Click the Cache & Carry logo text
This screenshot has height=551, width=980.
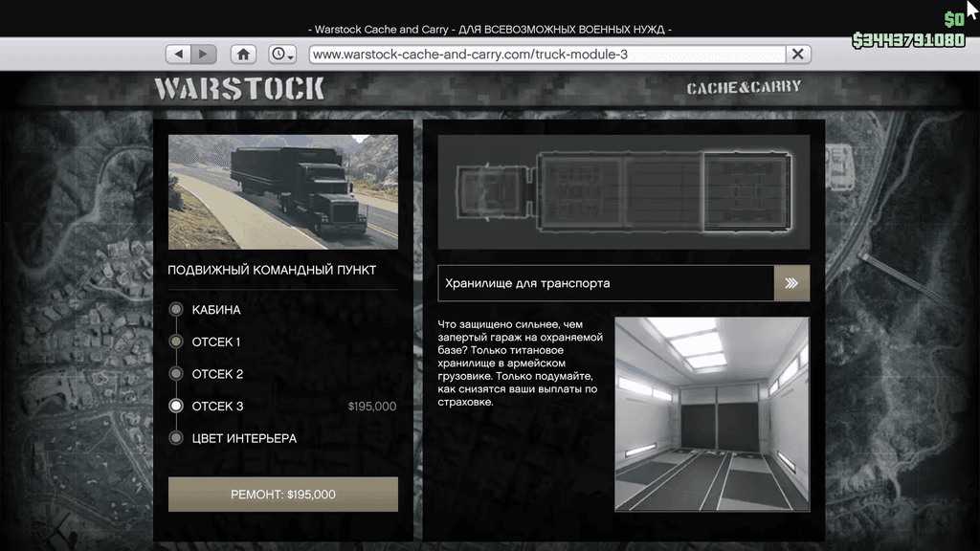point(744,87)
